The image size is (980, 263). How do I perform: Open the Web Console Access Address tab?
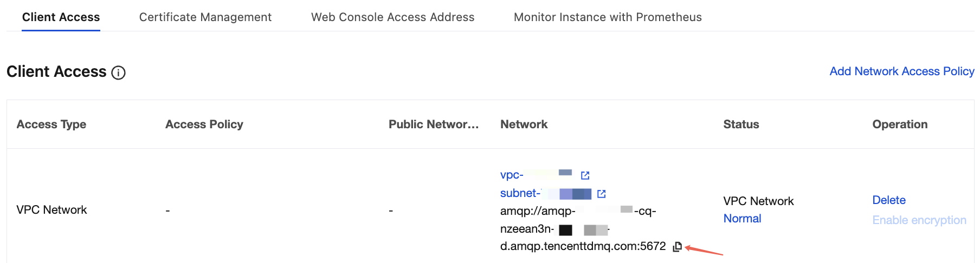coord(392,17)
